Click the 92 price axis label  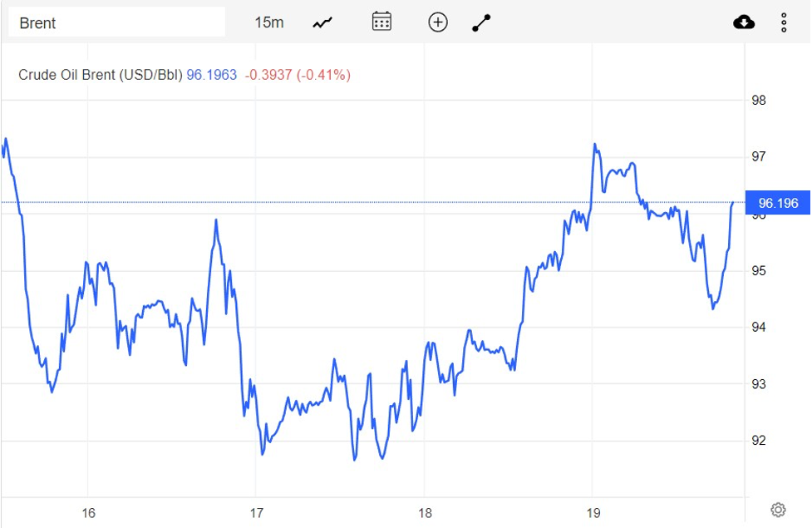(x=758, y=441)
